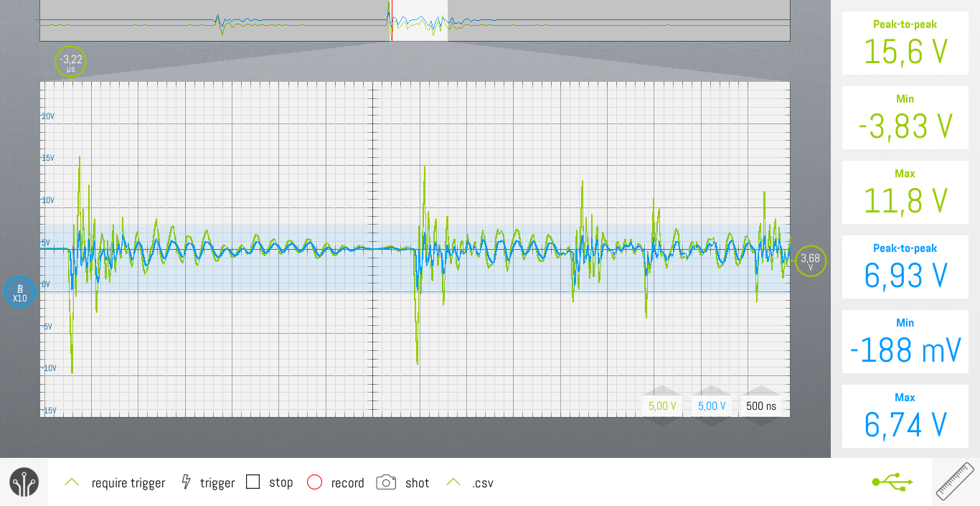Click the require trigger text label

pos(128,483)
